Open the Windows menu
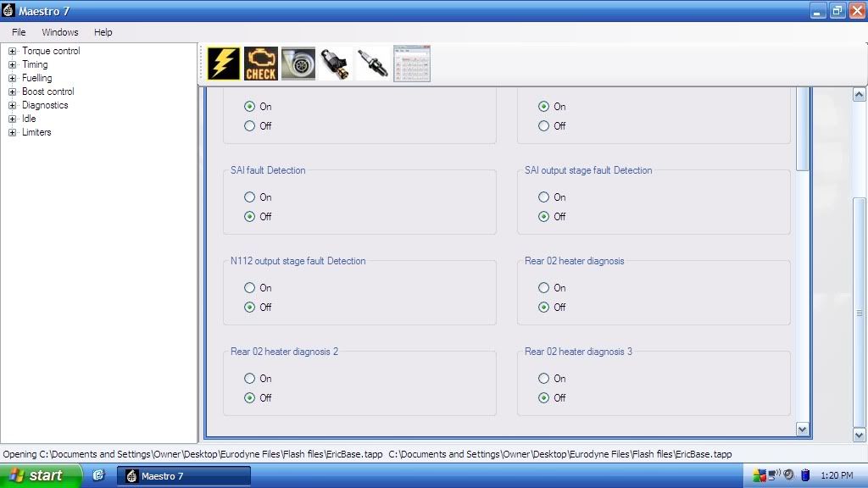This screenshot has height=488, width=868. point(60,32)
